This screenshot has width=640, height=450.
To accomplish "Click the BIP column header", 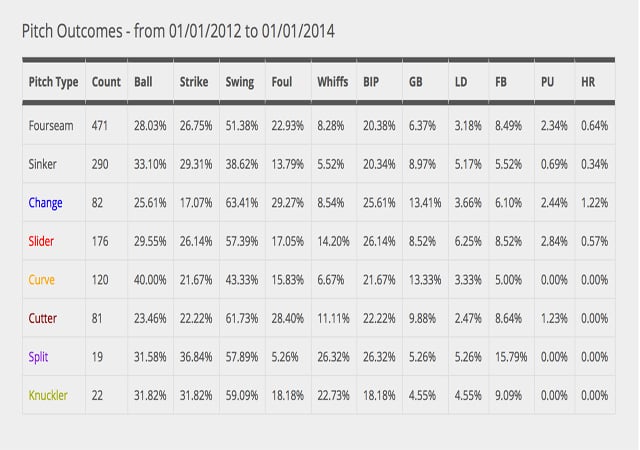I will point(371,82).
